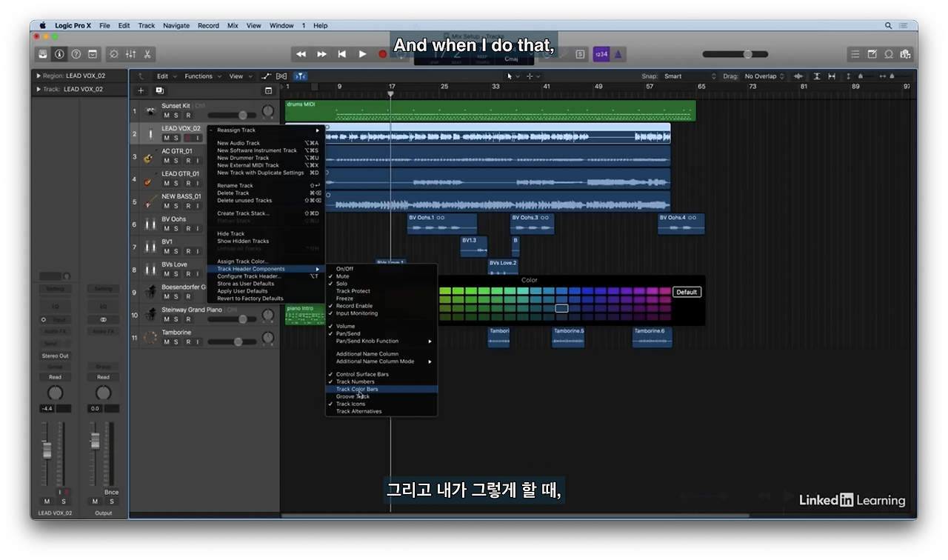Open the Mixer sliders icon
948x560 pixels.
click(x=130, y=54)
